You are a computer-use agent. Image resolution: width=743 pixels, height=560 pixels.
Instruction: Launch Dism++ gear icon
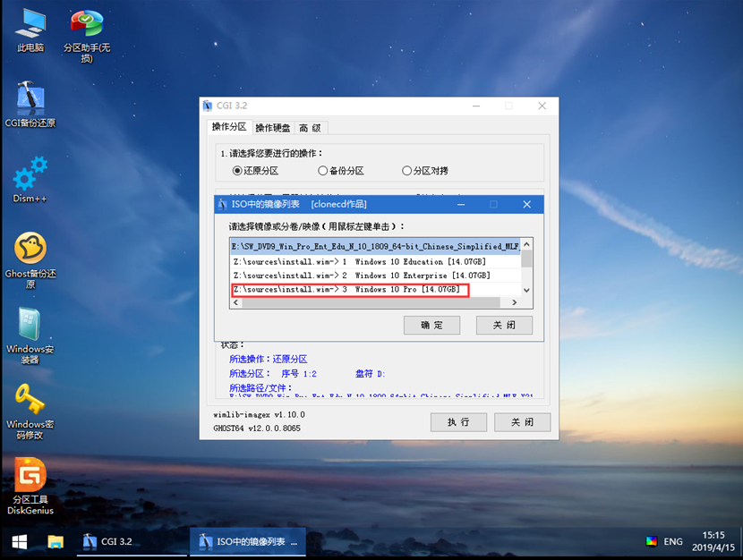30,174
